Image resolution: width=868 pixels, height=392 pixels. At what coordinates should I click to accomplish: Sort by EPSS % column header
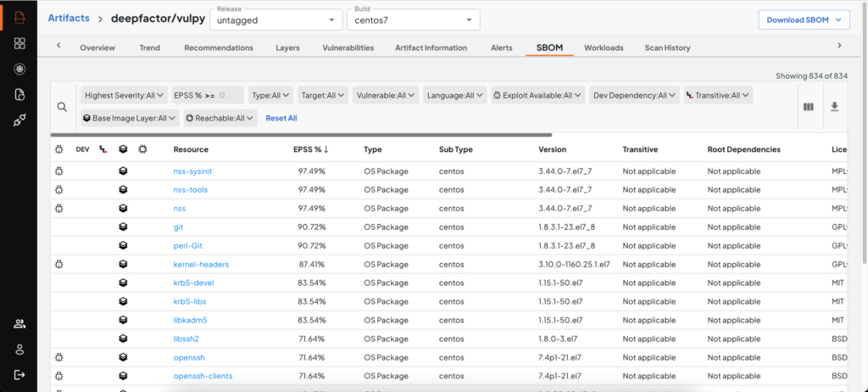tap(311, 149)
